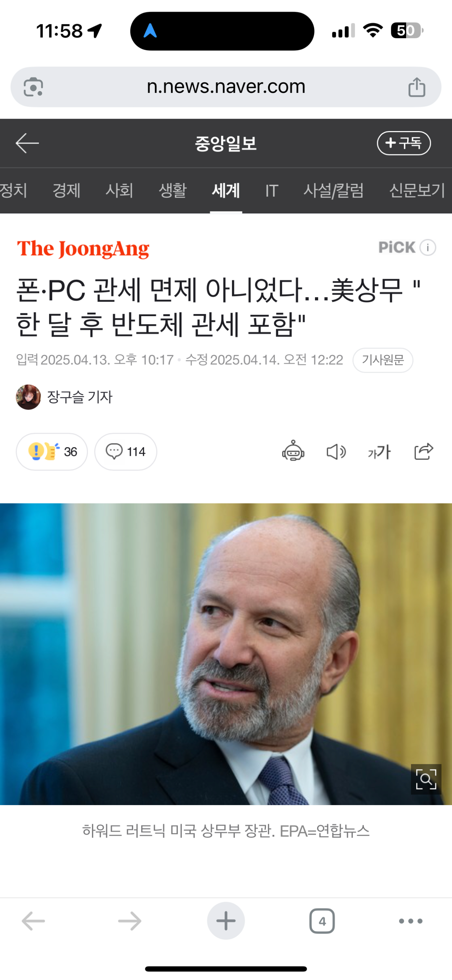This screenshot has width=452, height=980.
Task: Tap the browser share icon in address bar
Action: [417, 87]
